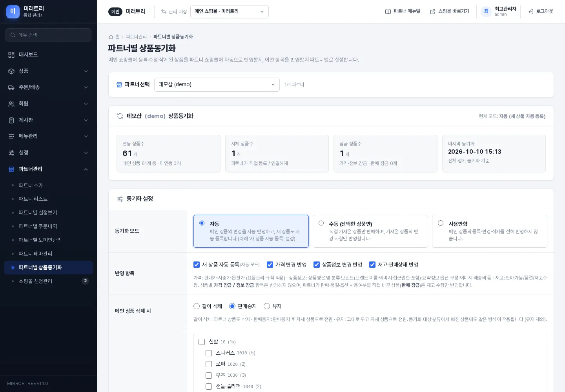Click the 회원 users icon
Screen dimensions: 565x392
[11, 104]
